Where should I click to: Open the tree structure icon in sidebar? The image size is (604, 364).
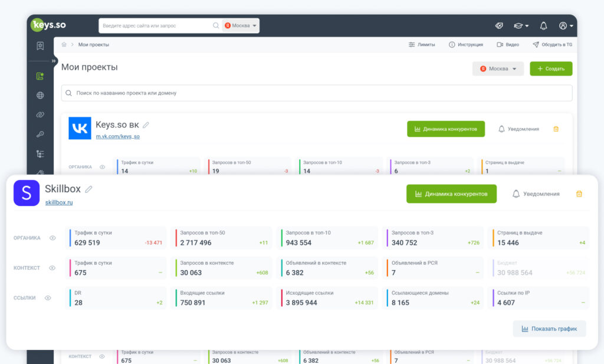click(40, 154)
